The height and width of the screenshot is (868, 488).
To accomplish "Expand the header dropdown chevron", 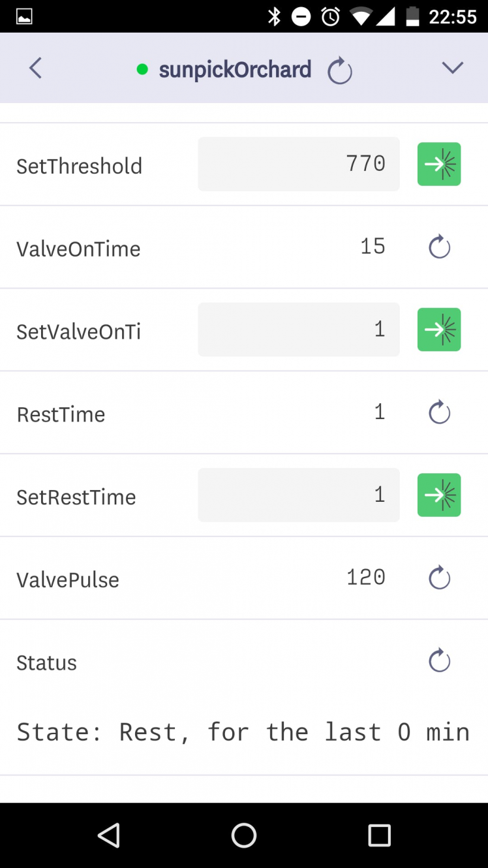I will point(452,68).
